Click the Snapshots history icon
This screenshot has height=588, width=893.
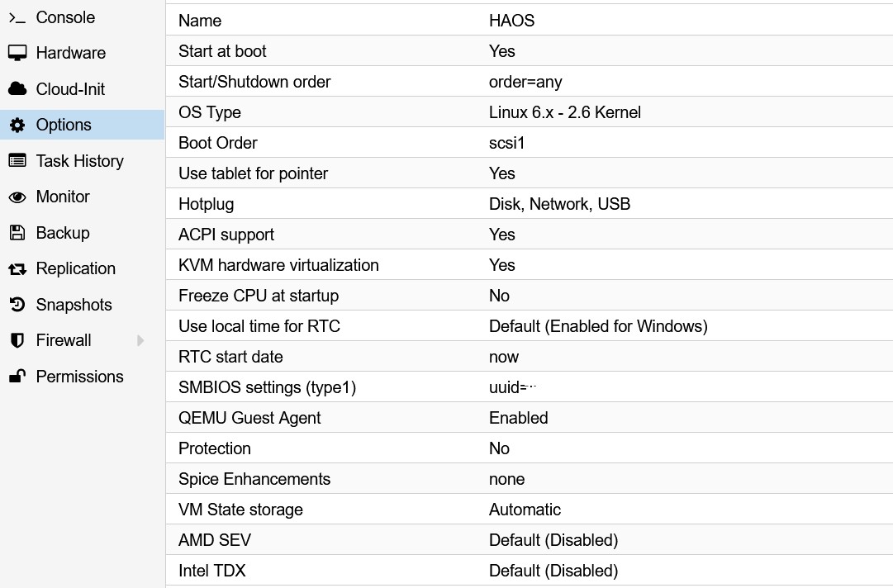[x=17, y=305]
